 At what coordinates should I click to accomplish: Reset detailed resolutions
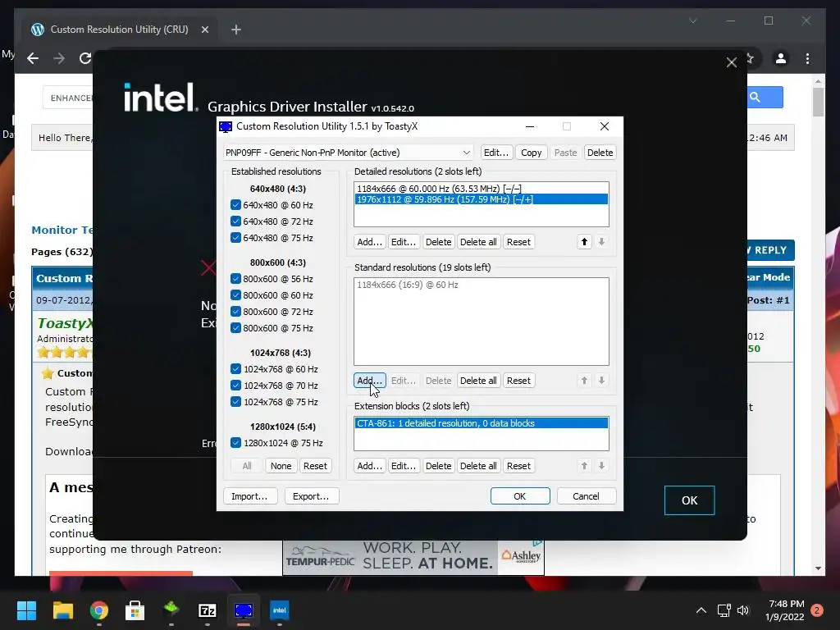click(x=518, y=242)
